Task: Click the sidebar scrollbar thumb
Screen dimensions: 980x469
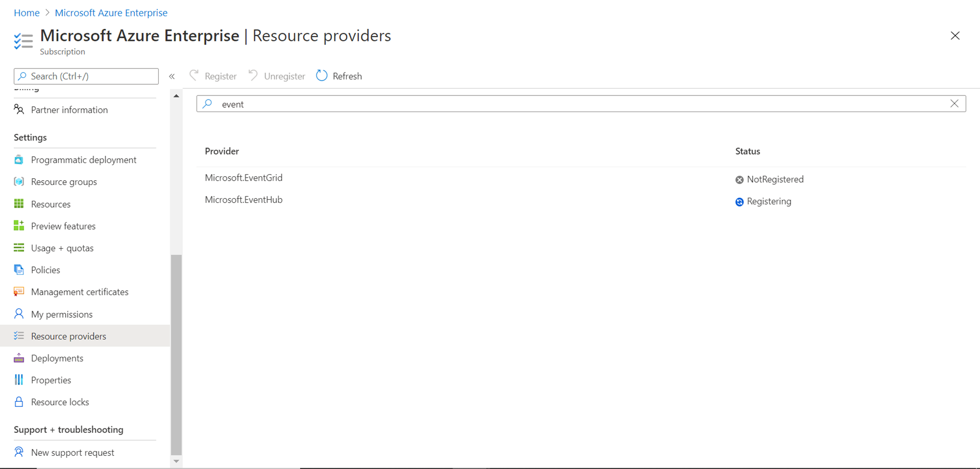Action: click(x=176, y=355)
